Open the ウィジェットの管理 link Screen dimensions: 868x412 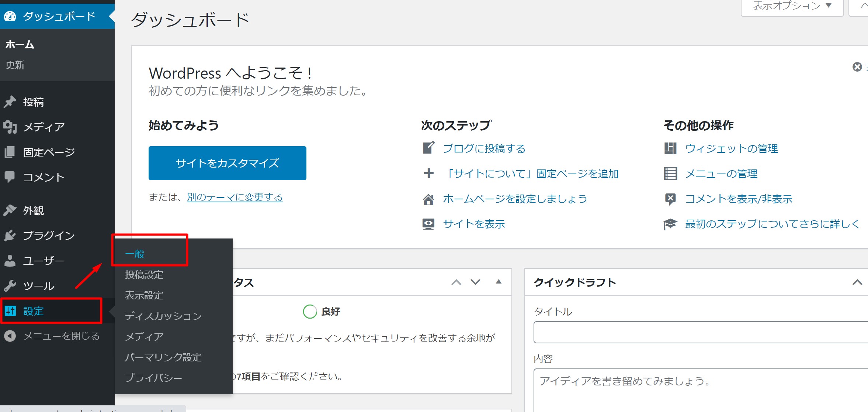point(732,148)
